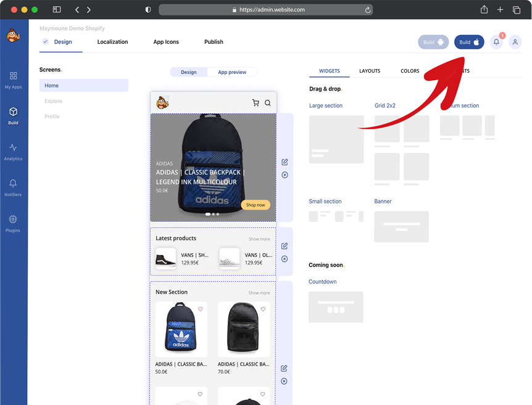
Task: Click Maymoune Demo Shopify title
Action: pos(72,28)
